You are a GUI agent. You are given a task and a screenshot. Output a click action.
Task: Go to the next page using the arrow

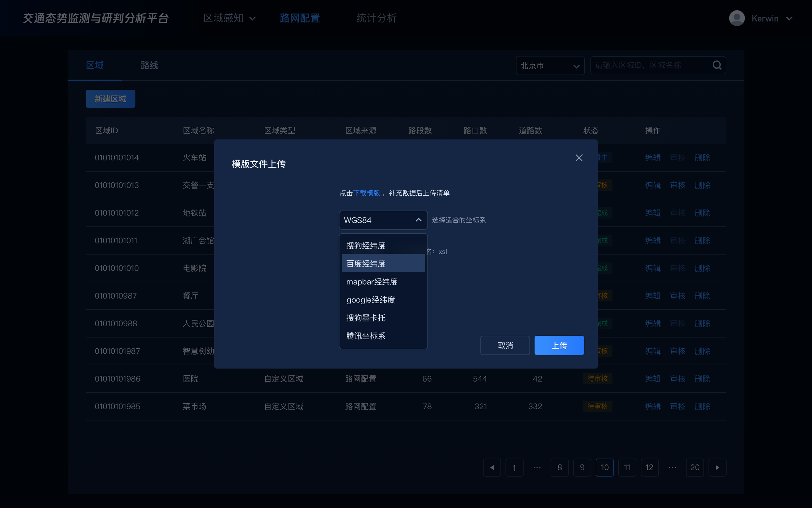[x=717, y=467]
